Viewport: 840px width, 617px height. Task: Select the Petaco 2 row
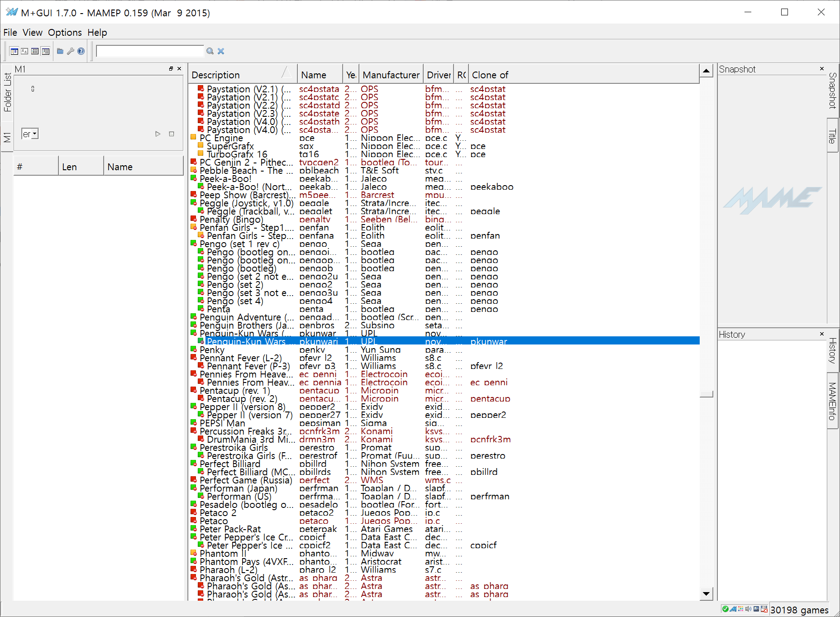444,513
